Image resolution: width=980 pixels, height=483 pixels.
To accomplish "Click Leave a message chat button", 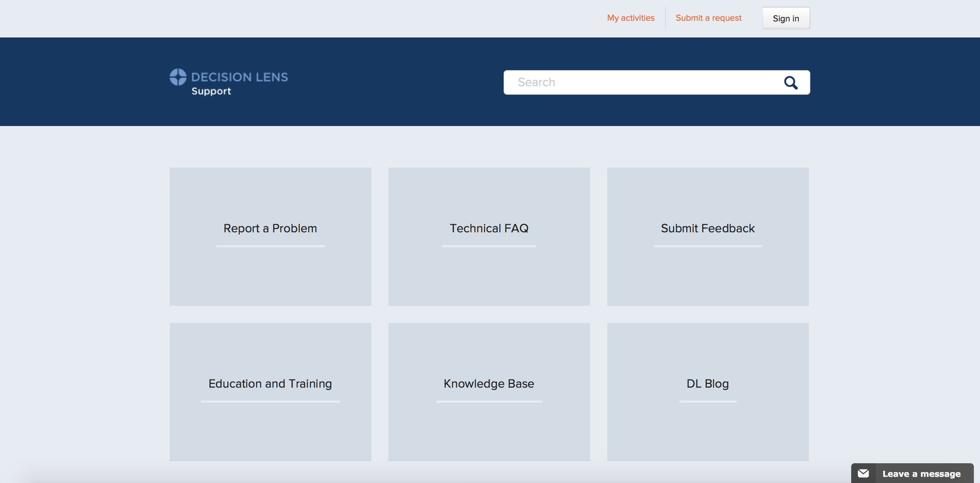I will (912, 473).
